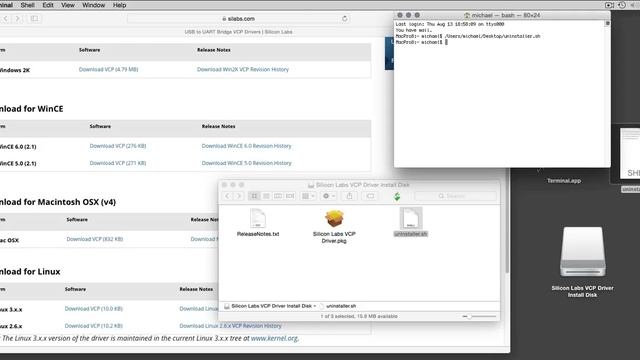Screen dimensions: 640x360
Task: Click the Finder share button
Action: click(x=349, y=196)
